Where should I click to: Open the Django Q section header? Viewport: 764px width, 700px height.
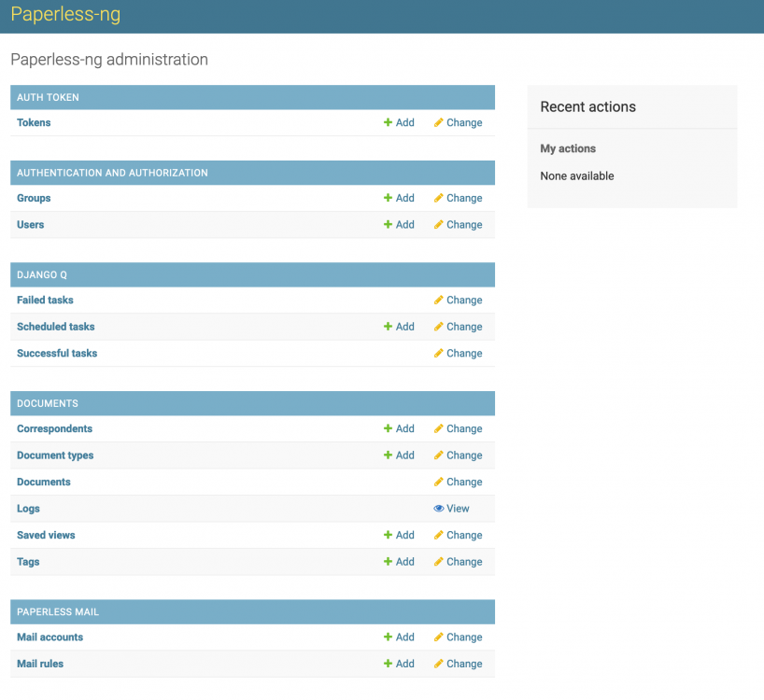click(x=42, y=274)
